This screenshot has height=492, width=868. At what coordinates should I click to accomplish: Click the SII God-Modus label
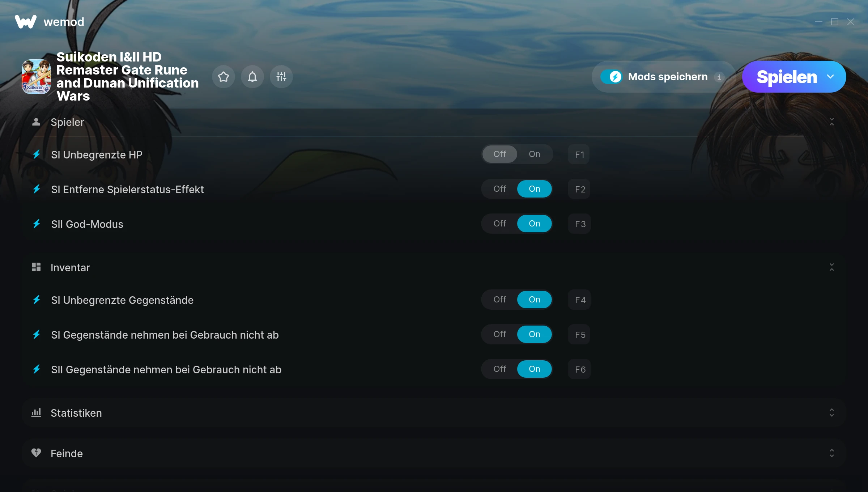point(87,224)
